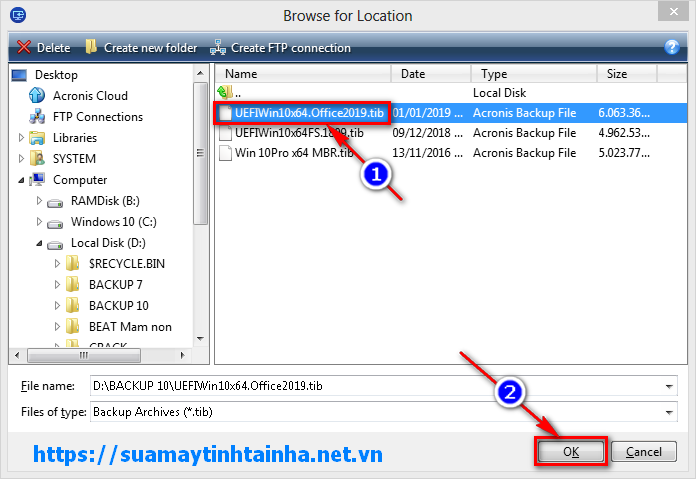Screen dimensions: 696x479
Task: Sort list by Size column
Action: pos(627,73)
